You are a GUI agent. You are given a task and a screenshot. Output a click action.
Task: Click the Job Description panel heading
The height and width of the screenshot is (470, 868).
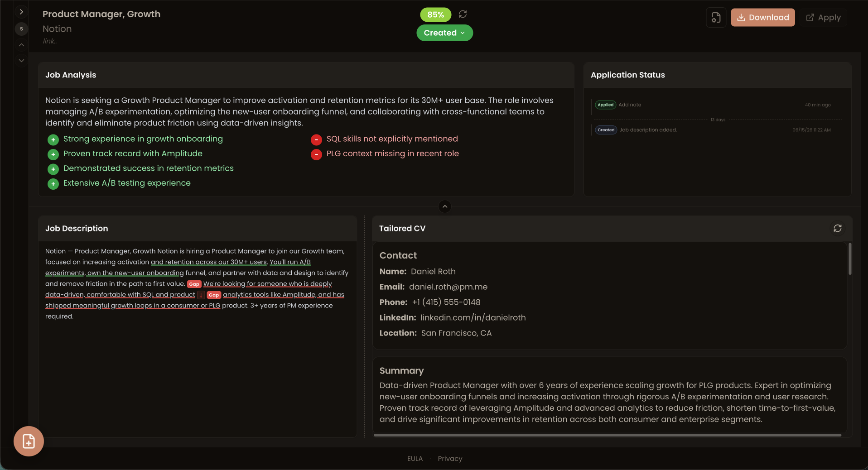[77, 228]
